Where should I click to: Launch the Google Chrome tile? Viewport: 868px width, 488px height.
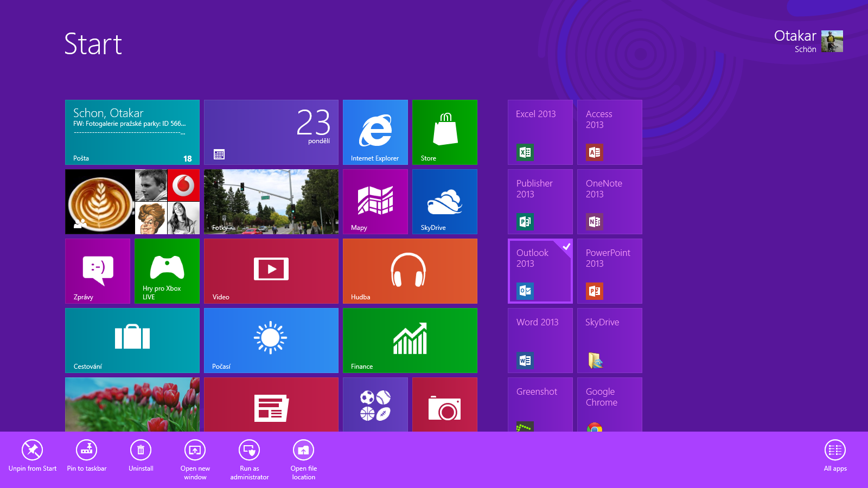point(610,404)
